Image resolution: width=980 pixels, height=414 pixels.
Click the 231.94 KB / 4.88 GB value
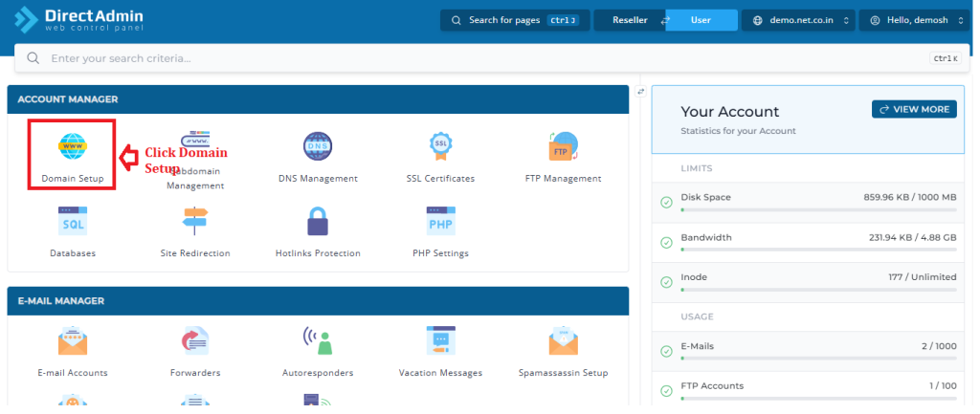tap(912, 238)
